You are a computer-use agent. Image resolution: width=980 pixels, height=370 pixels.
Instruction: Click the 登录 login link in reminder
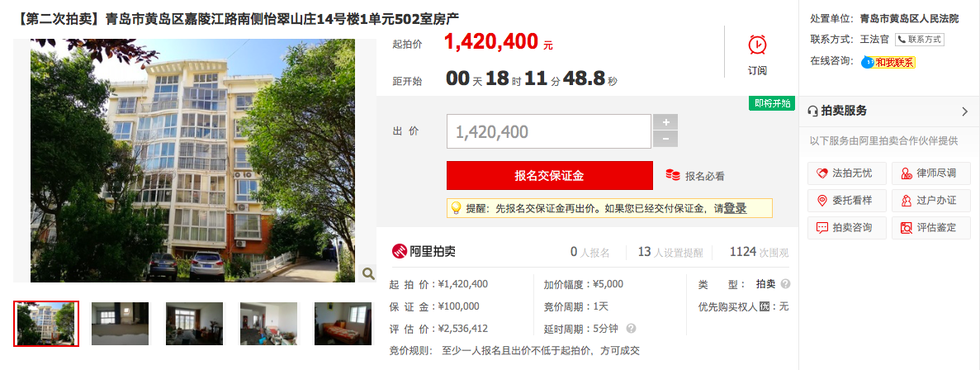pyautogui.click(x=735, y=209)
